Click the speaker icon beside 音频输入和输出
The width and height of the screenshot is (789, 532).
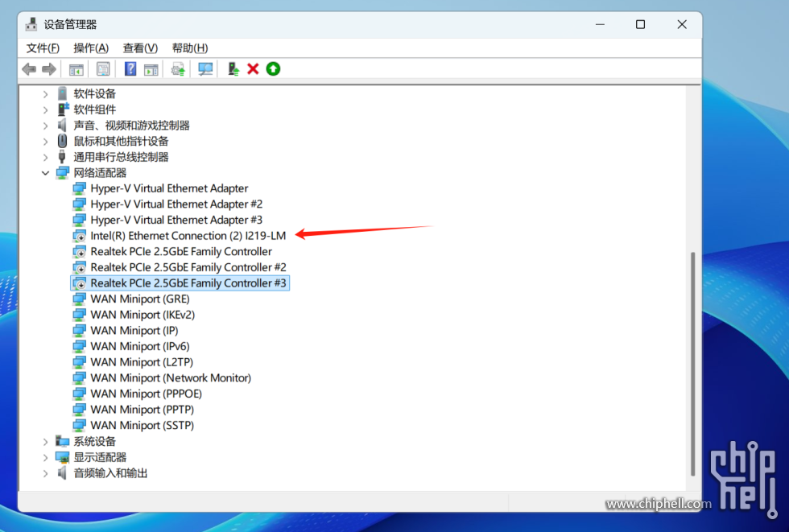pos(62,472)
